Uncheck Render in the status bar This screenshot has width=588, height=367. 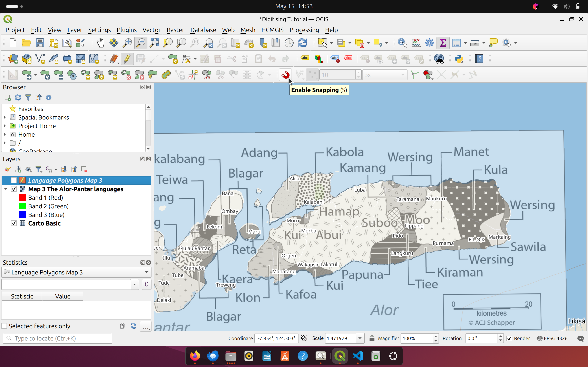(x=509, y=338)
